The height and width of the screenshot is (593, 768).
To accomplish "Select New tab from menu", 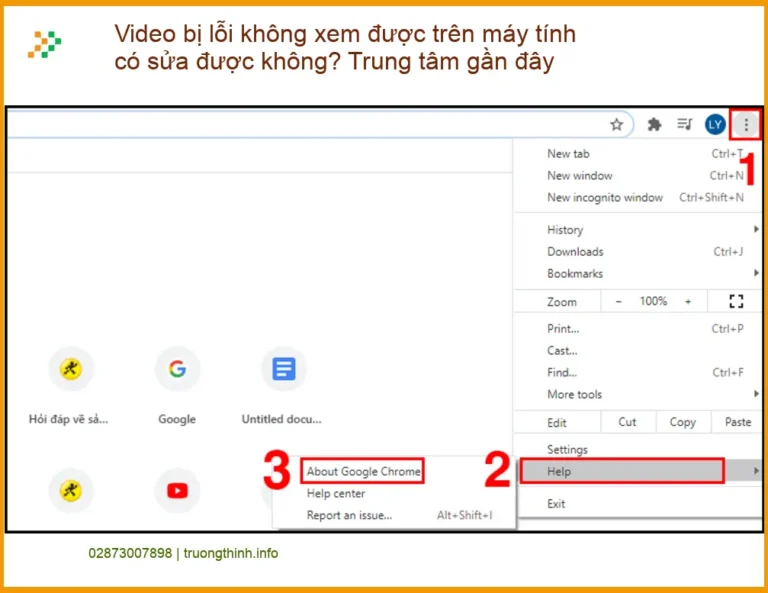I will point(638,154).
